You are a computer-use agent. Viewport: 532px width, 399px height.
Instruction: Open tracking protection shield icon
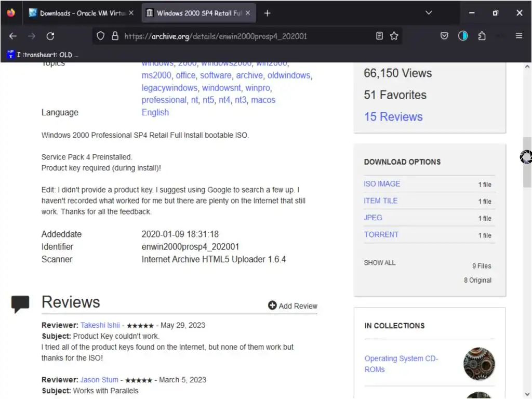tap(100, 36)
